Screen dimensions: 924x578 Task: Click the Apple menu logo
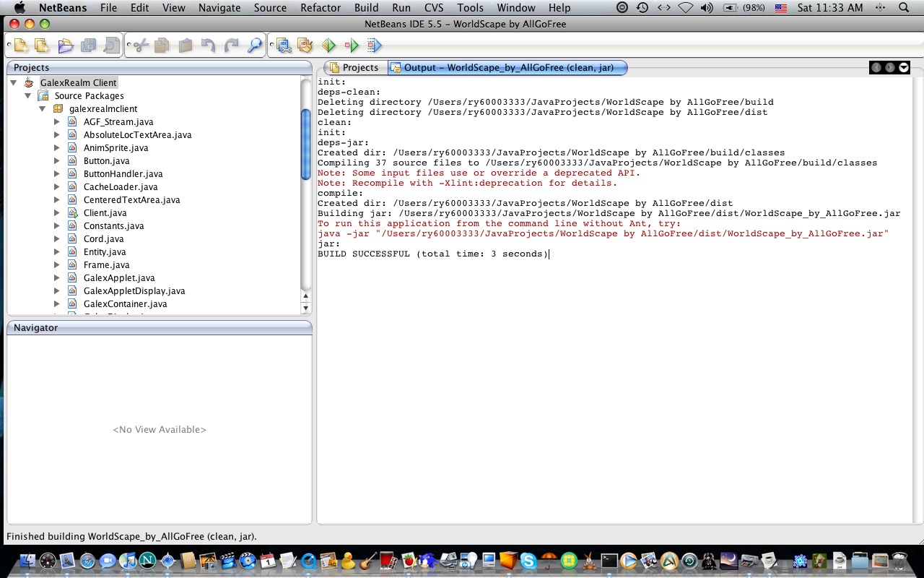click(x=19, y=8)
